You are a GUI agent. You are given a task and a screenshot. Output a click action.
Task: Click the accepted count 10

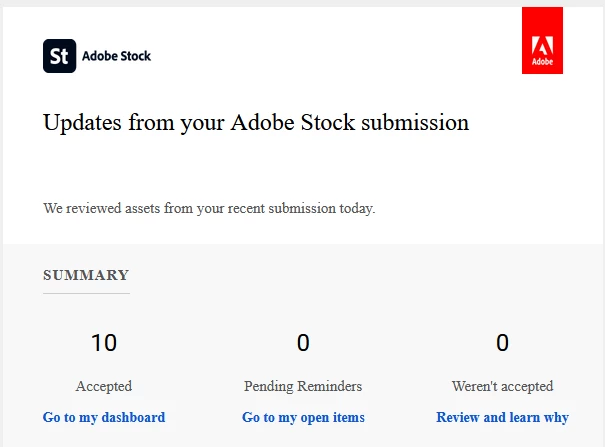[104, 342]
